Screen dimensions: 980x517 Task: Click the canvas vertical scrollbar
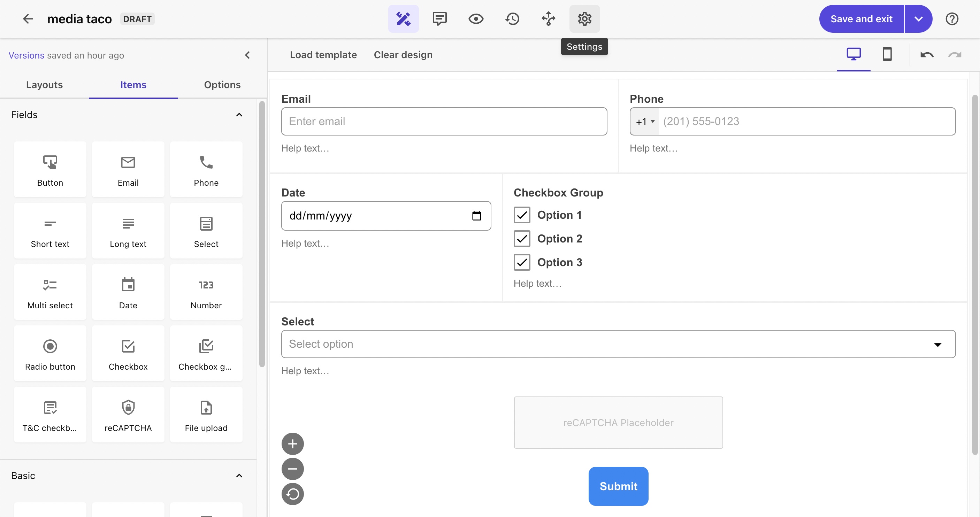click(975, 274)
